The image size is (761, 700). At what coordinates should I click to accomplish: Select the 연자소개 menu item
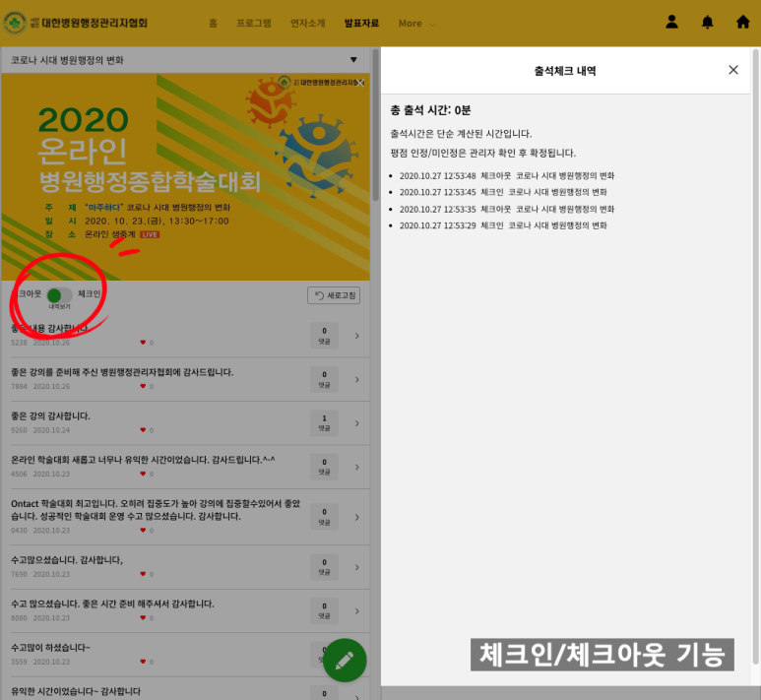point(308,24)
